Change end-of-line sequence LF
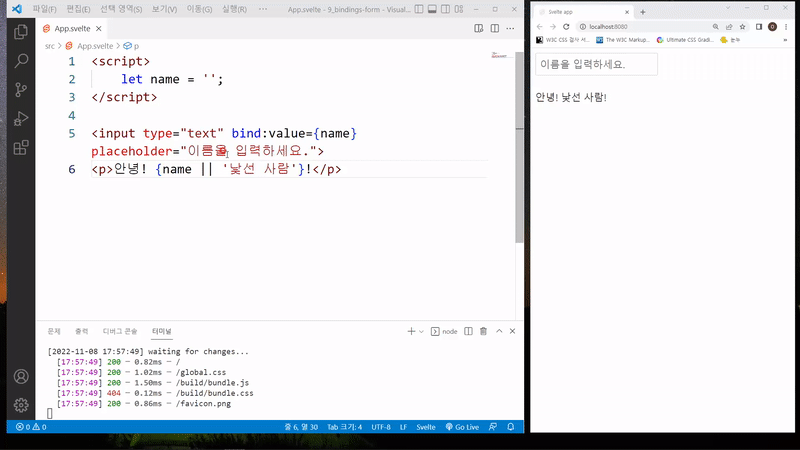 403,427
